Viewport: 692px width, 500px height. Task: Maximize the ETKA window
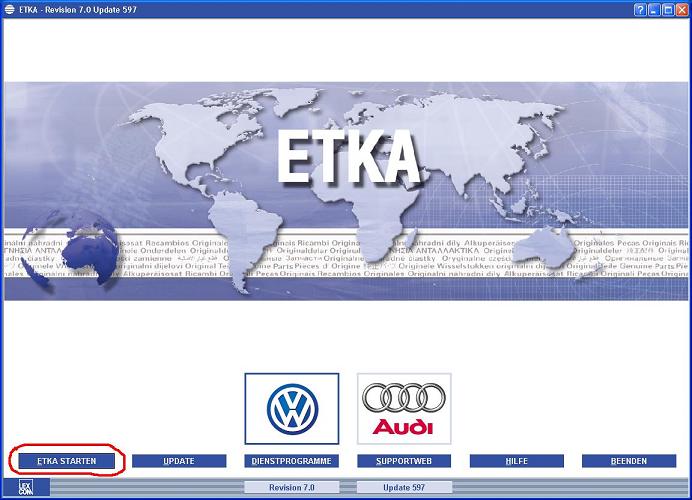[668, 10]
